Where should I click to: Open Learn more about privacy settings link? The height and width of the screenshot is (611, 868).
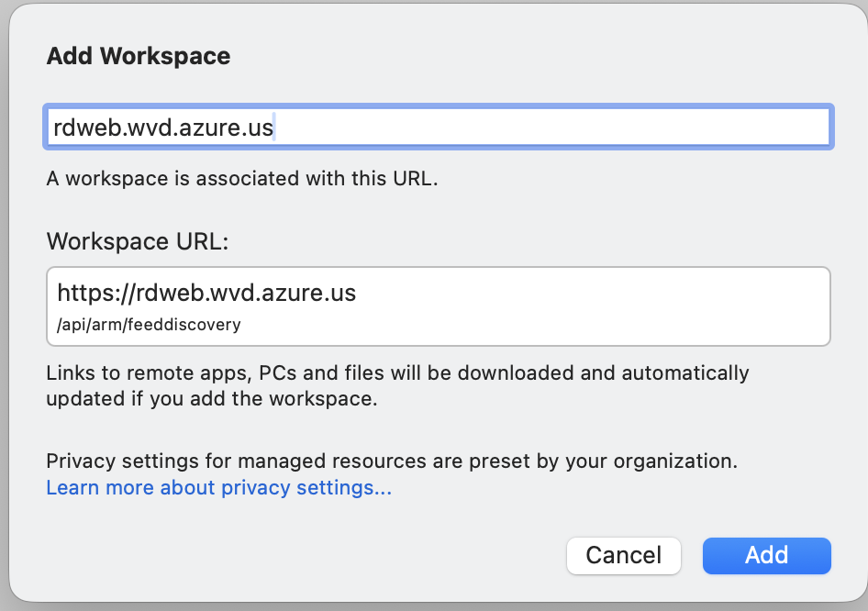click(x=218, y=487)
